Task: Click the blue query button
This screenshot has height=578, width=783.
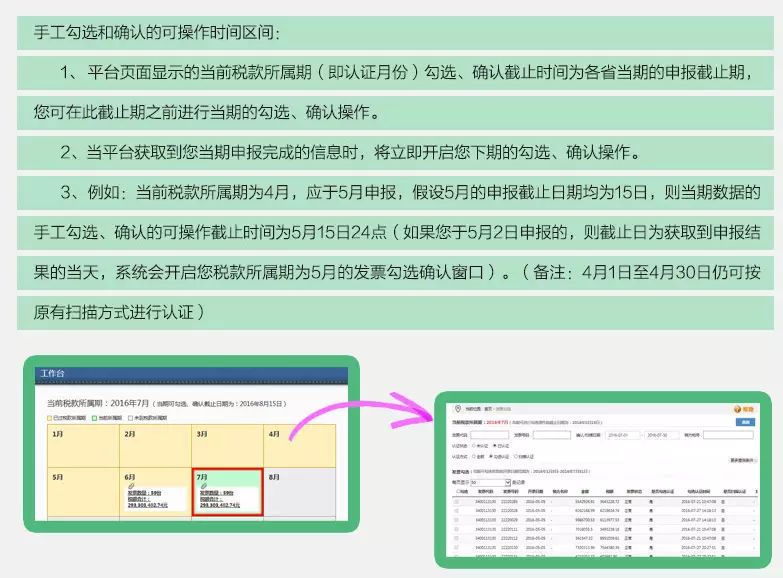Action: tap(744, 423)
